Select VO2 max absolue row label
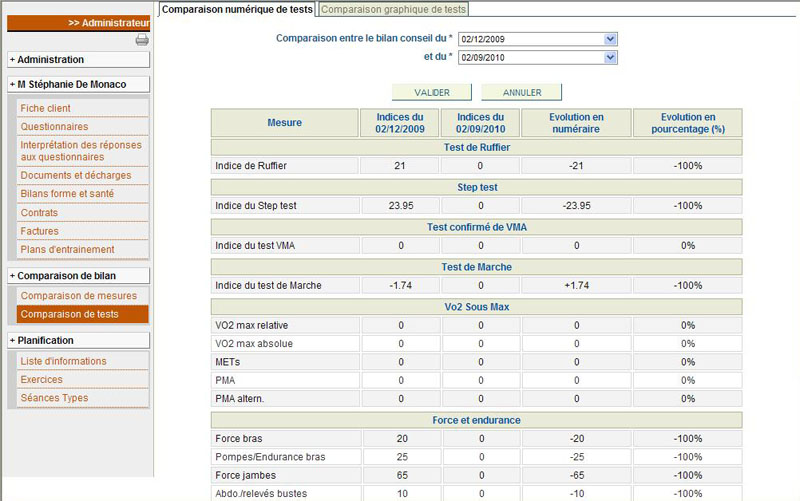This screenshot has width=800, height=501. (x=254, y=343)
